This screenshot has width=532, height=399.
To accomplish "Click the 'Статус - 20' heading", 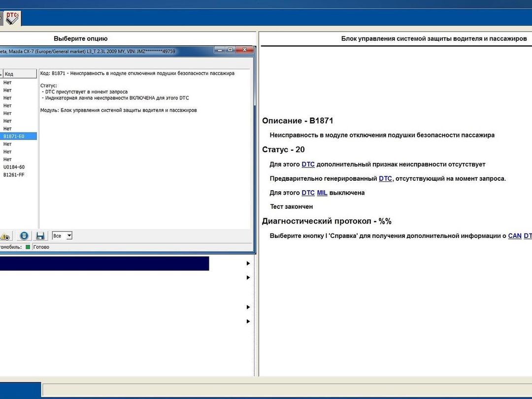I will pyautogui.click(x=283, y=150).
